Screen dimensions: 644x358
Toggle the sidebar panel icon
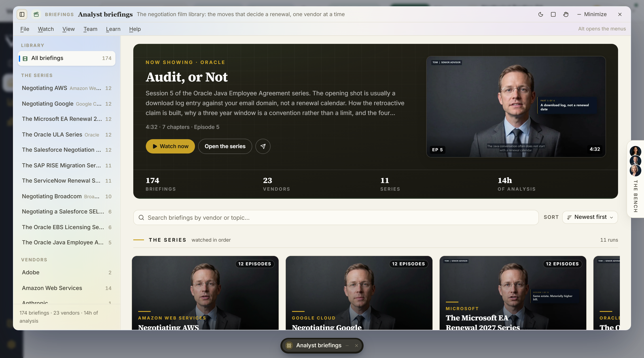22,15
